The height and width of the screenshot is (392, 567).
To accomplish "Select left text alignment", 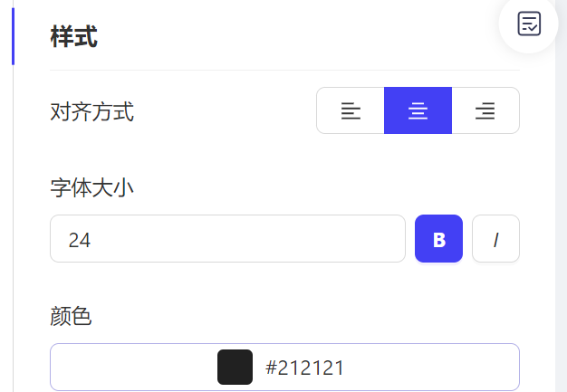I will tap(351, 110).
